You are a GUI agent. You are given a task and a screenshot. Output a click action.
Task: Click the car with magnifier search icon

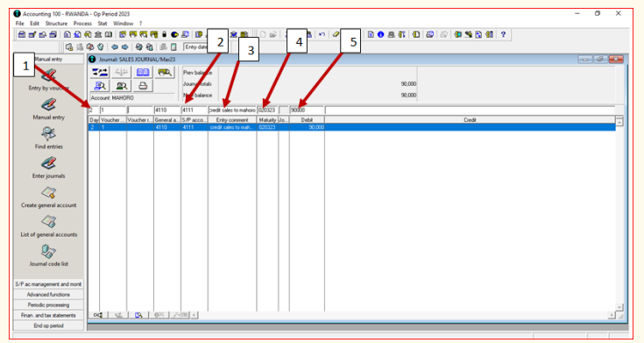click(x=165, y=73)
